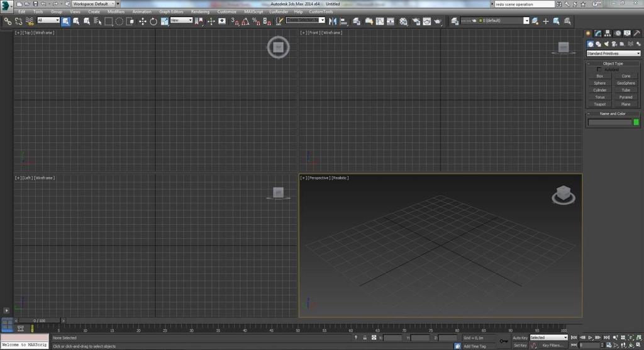Open the Graph Editors menu
This screenshot has height=350, width=644.
click(x=171, y=12)
